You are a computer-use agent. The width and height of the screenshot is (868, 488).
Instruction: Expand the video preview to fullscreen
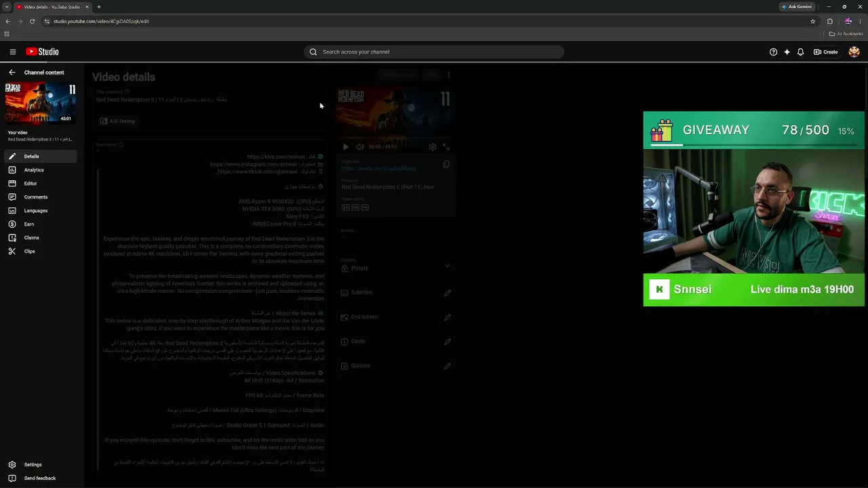click(x=446, y=146)
